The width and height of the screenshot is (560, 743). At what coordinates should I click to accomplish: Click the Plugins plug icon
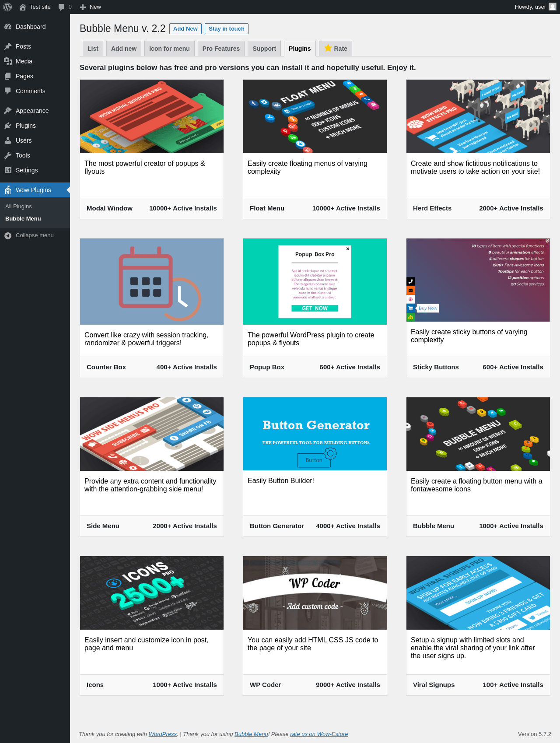click(8, 126)
